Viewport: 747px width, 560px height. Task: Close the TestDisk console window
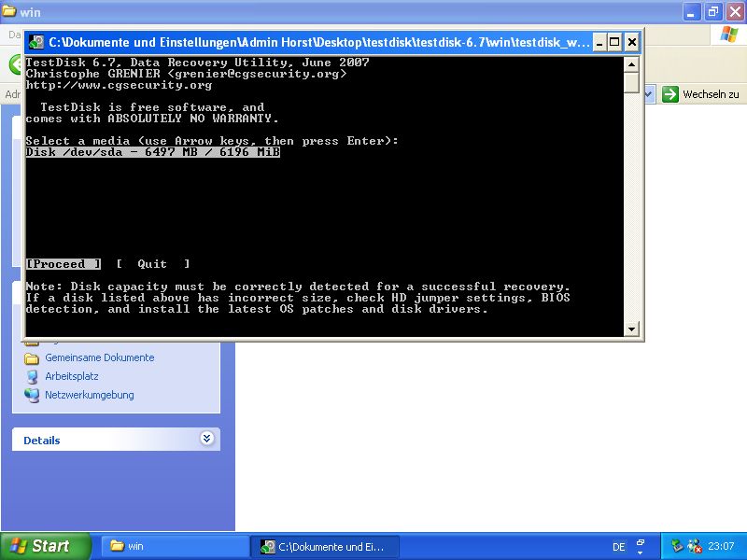click(x=632, y=42)
